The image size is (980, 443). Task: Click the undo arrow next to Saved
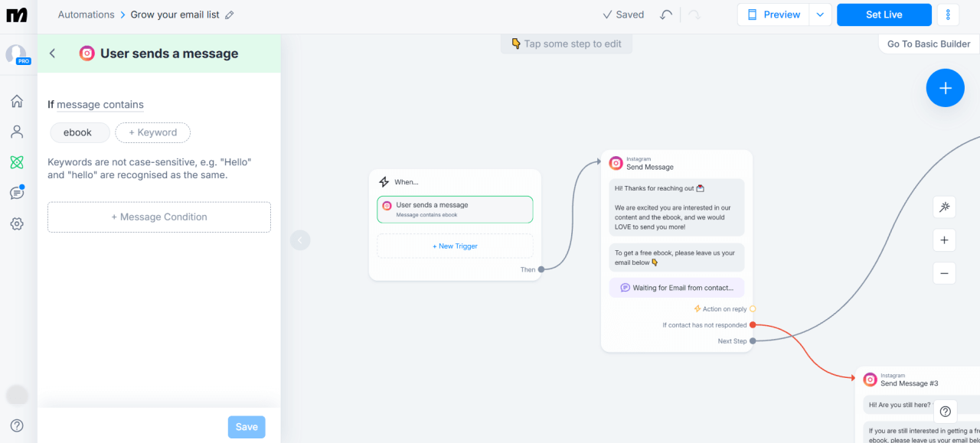[665, 14]
